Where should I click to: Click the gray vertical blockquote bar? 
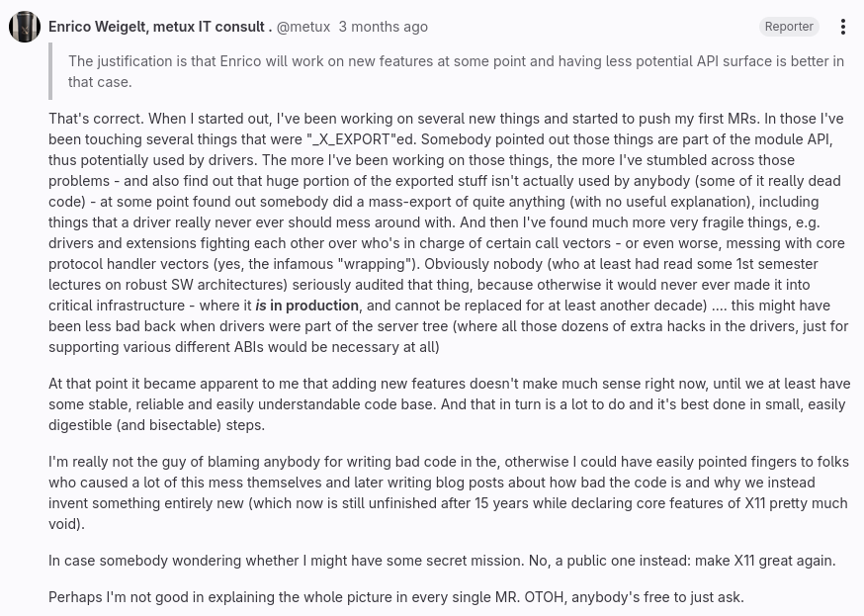coord(50,71)
